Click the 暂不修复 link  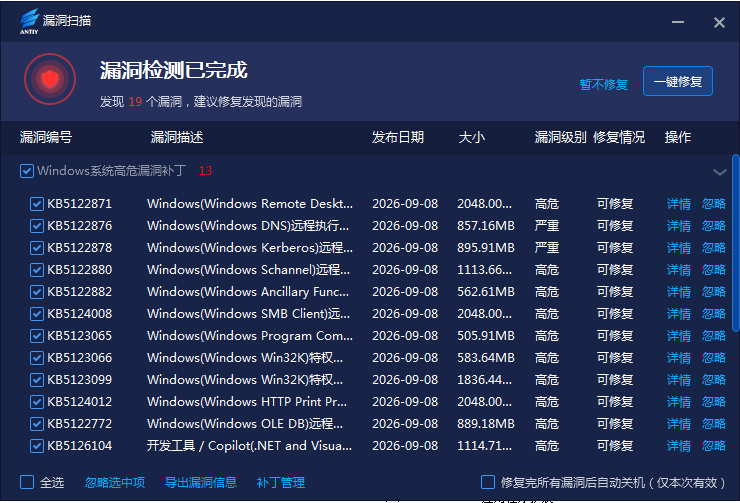point(604,84)
